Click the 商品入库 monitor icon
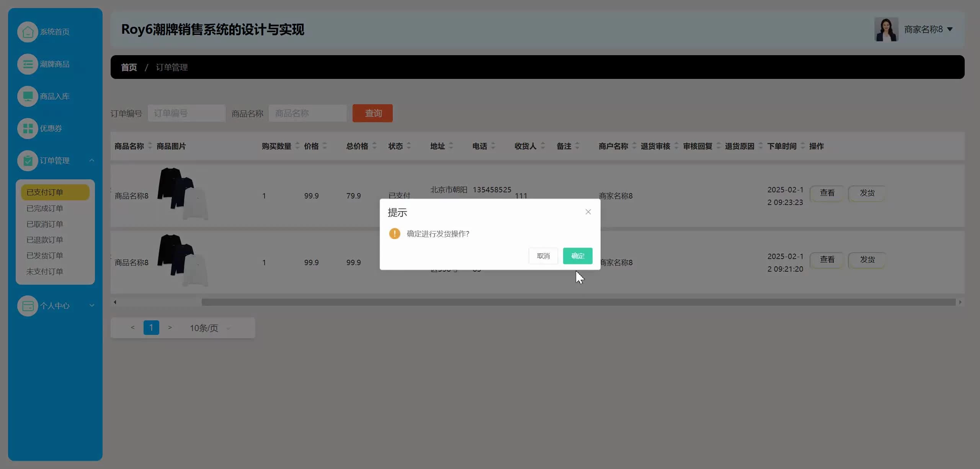This screenshot has width=980, height=469. pyautogui.click(x=28, y=96)
